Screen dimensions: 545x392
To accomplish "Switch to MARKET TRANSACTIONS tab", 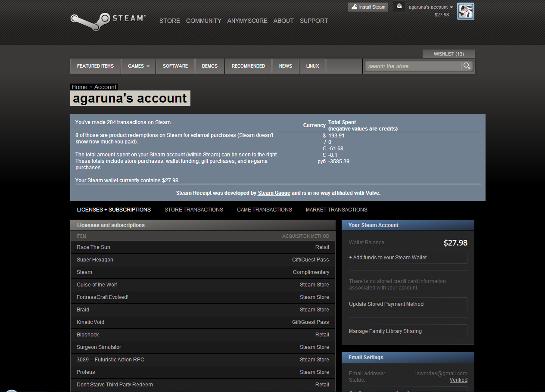I will pos(336,210).
